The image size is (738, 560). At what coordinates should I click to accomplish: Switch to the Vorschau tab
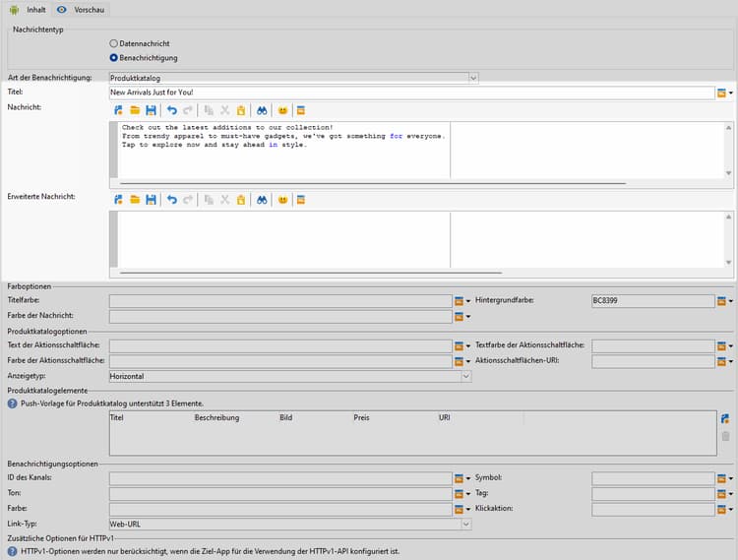click(81, 10)
